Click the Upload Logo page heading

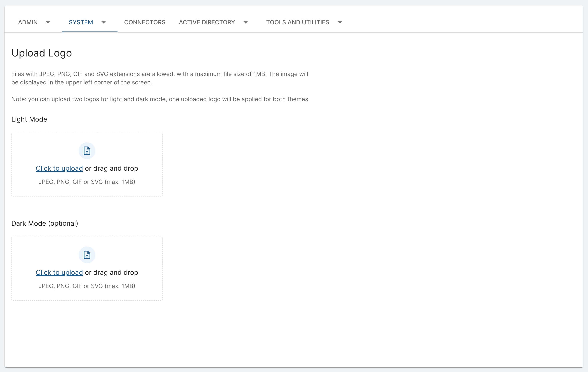coord(42,53)
